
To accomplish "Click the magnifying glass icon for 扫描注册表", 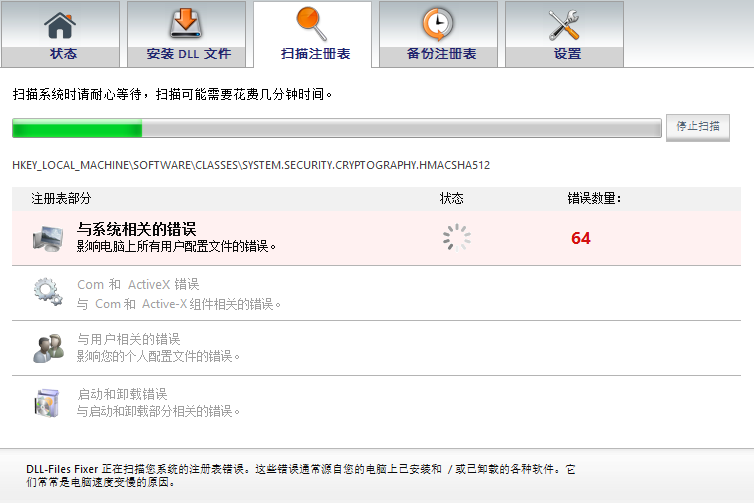I will click(312, 24).
